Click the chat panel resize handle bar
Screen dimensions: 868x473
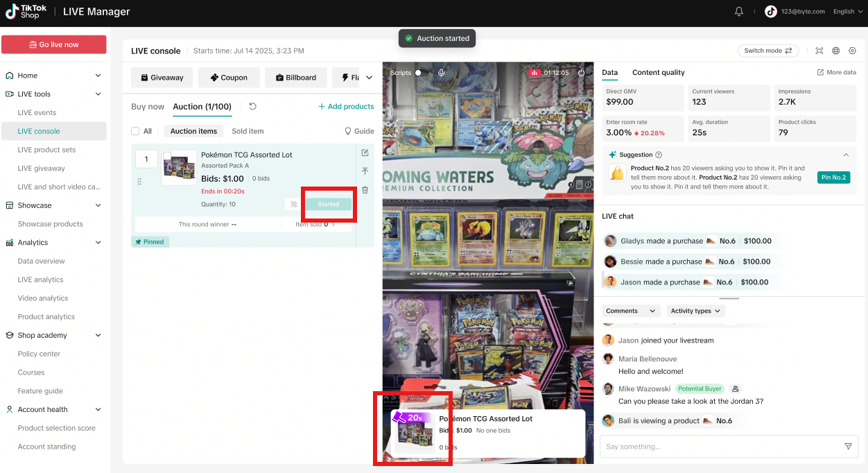729,298
